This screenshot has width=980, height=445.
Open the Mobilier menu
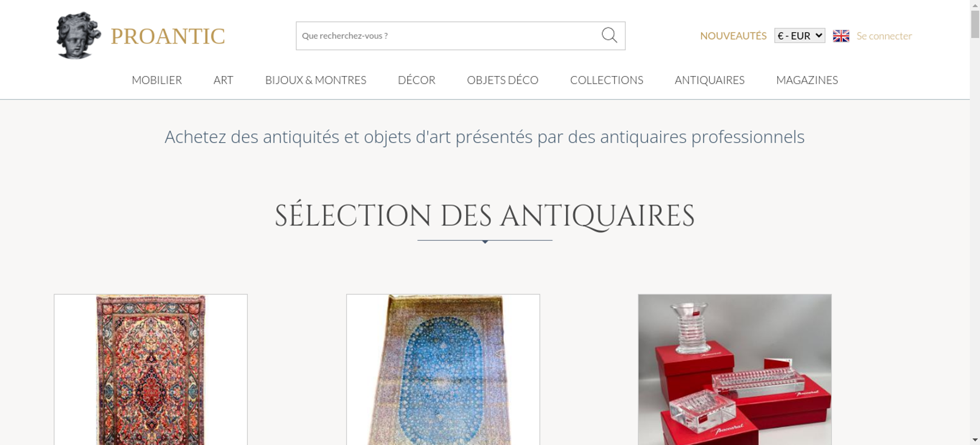point(157,80)
